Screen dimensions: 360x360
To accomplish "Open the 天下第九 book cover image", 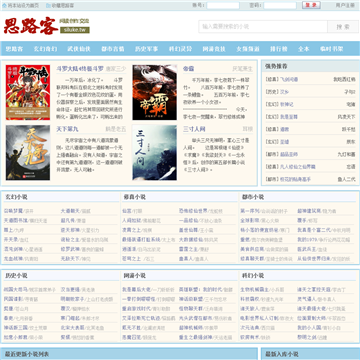I will click(28, 153).
